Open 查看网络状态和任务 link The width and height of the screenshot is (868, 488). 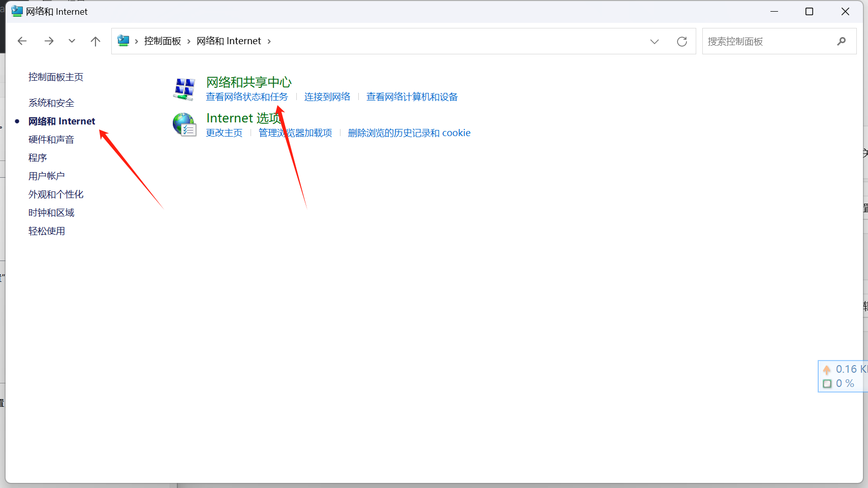click(246, 97)
